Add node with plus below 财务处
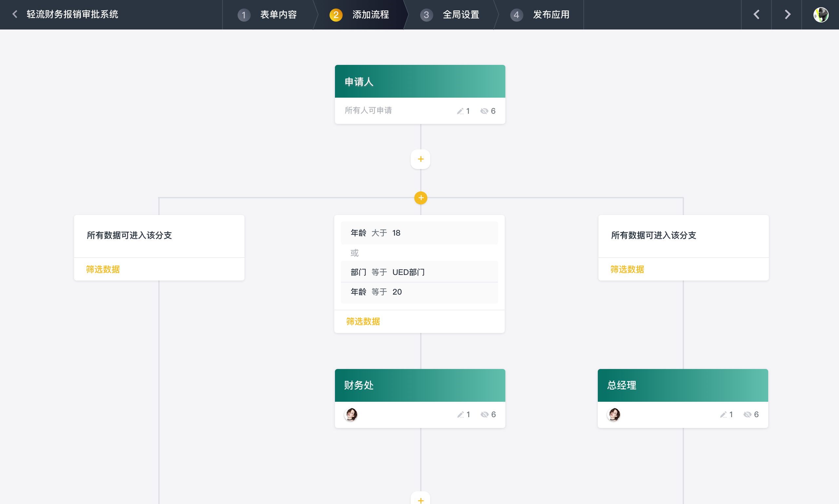The width and height of the screenshot is (839, 504). point(420,498)
